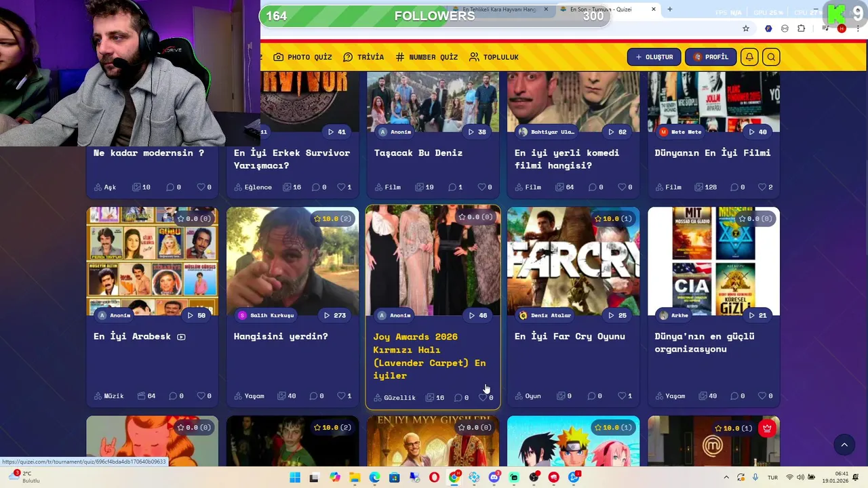The width and height of the screenshot is (868, 488).
Task: Click the red crown badge on bottom-right card
Action: point(767,428)
